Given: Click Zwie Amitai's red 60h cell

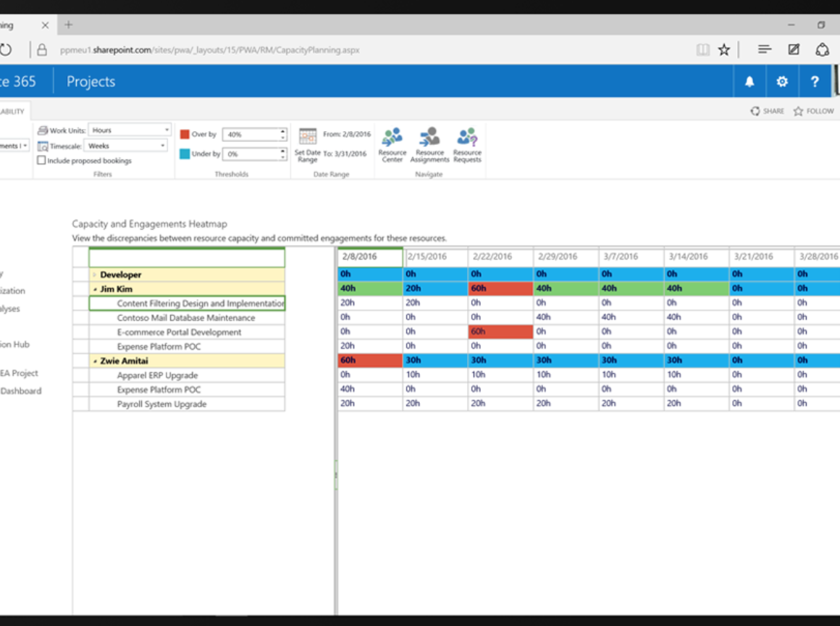Looking at the screenshot, I should (x=370, y=360).
